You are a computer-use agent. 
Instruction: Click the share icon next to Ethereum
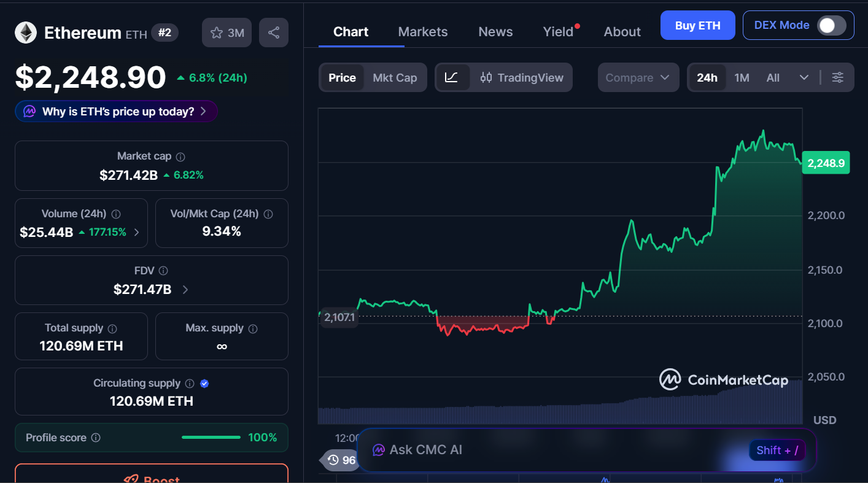tap(274, 32)
